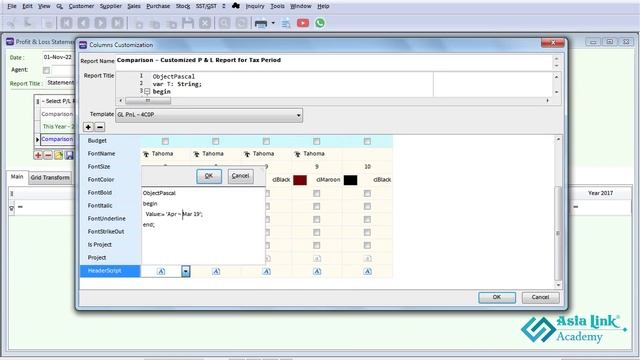Click the black cloud icon in menu bar

click(x=236, y=6)
